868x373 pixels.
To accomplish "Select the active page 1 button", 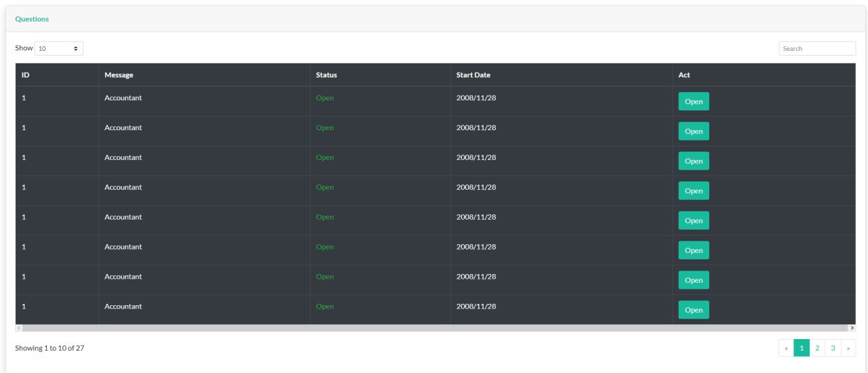I will click(802, 348).
